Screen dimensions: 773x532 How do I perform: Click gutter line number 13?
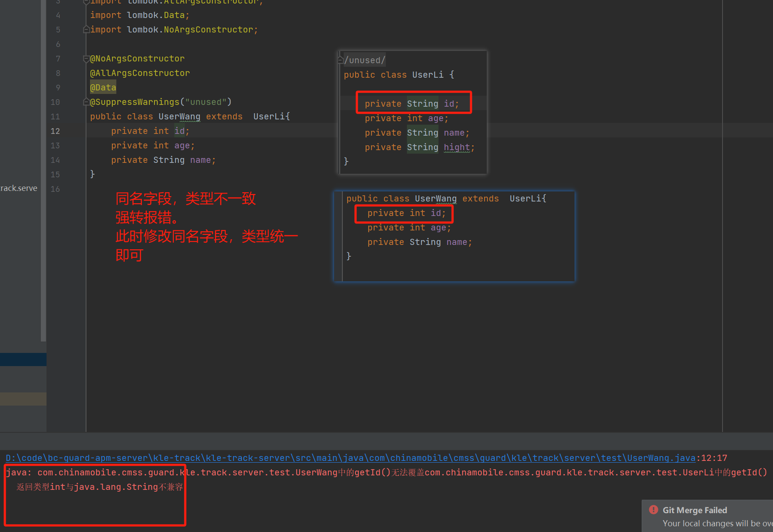[55, 145]
